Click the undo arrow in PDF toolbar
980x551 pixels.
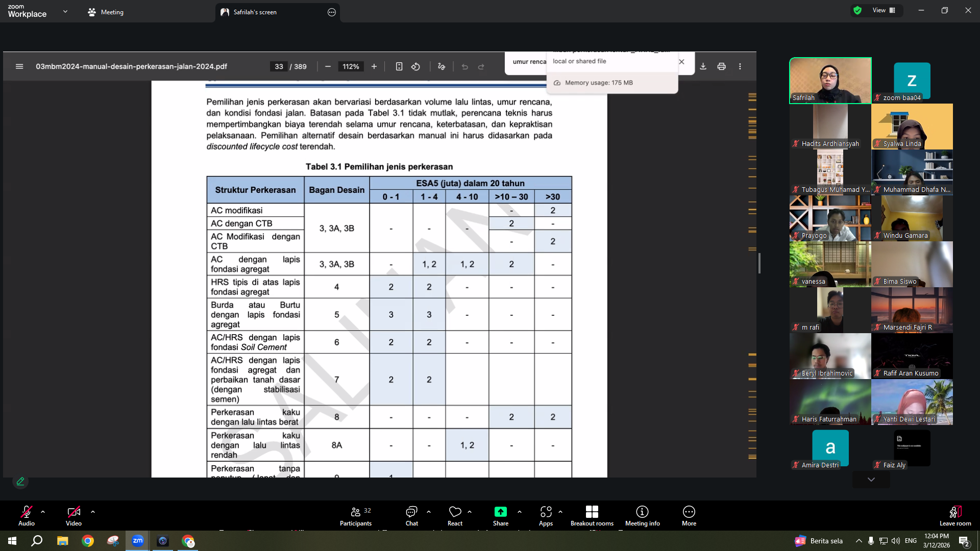pyautogui.click(x=464, y=66)
